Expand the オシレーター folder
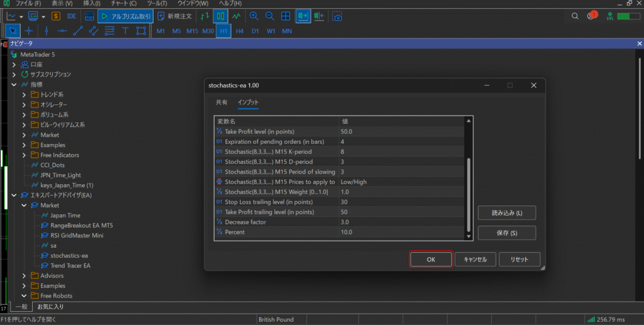Viewport: 644px width, 325px height. (24, 104)
